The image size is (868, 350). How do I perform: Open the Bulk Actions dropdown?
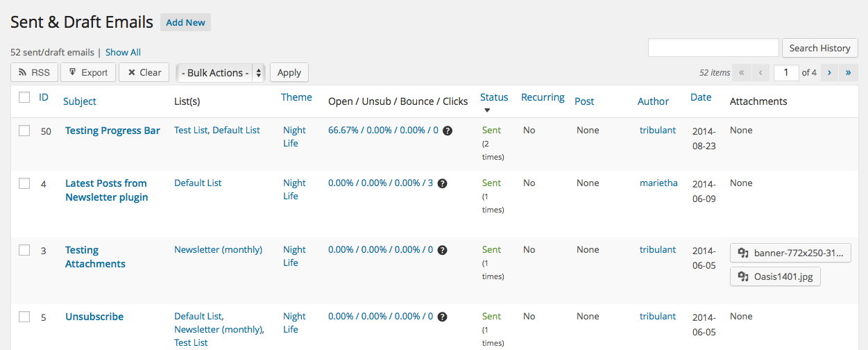[x=221, y=72]
